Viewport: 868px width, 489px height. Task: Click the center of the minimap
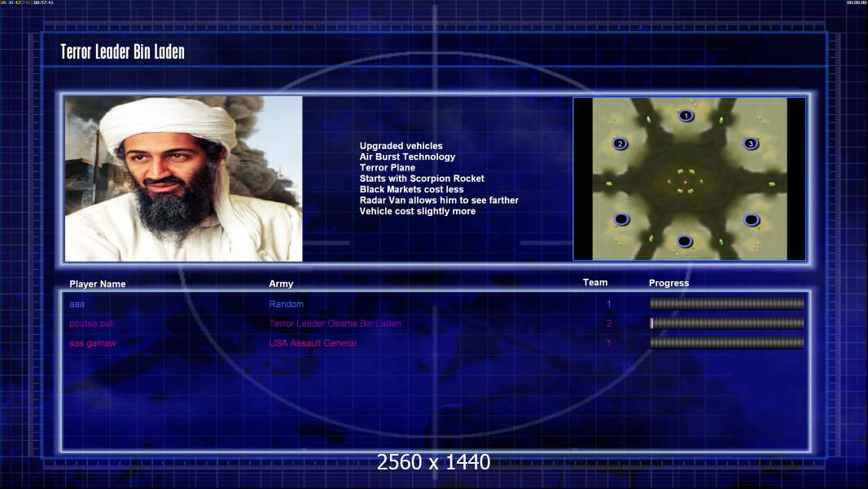point(689,178)
